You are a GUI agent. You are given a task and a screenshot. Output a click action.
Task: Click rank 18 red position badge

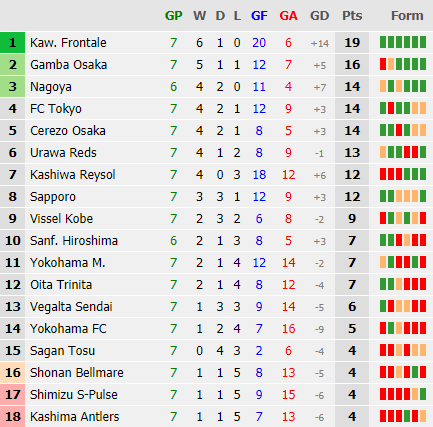[x=12, y=417]
